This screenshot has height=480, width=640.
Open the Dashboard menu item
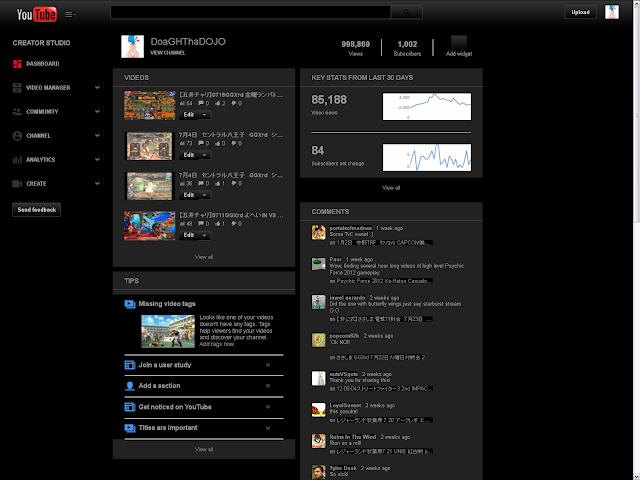click(x=42, y=64)
